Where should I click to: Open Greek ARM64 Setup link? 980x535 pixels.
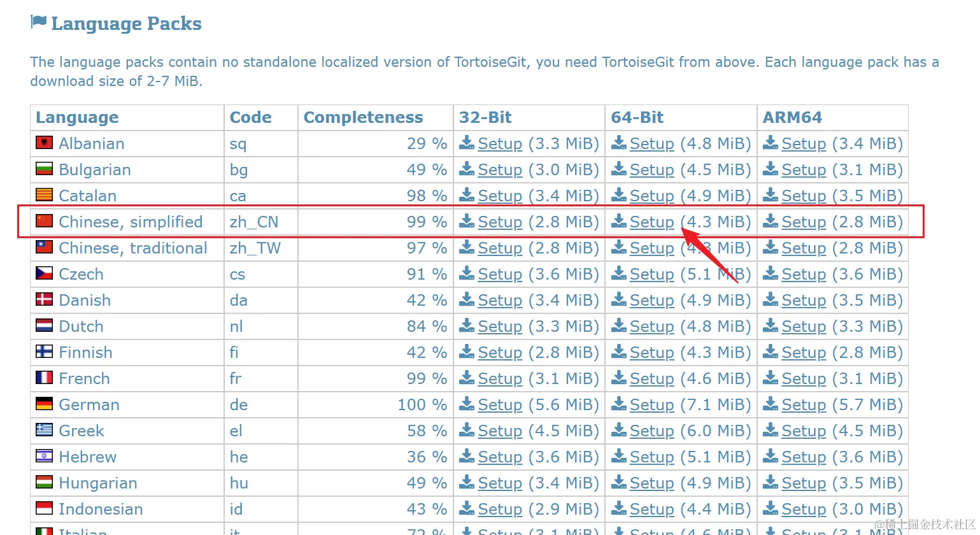(x=804, y=431)
